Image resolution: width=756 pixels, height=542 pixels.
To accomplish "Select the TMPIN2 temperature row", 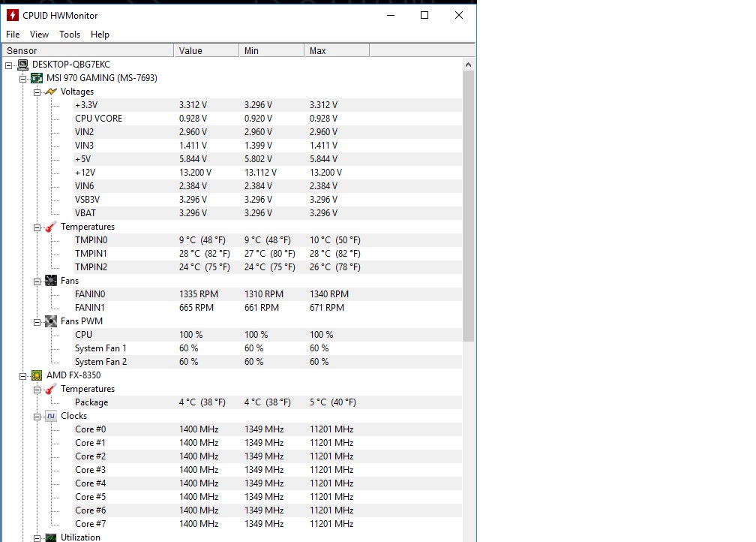I will point(268,267).
